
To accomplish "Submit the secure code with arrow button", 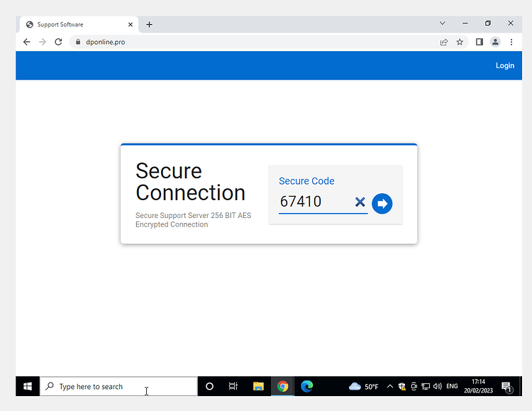I will click(382, 204).
